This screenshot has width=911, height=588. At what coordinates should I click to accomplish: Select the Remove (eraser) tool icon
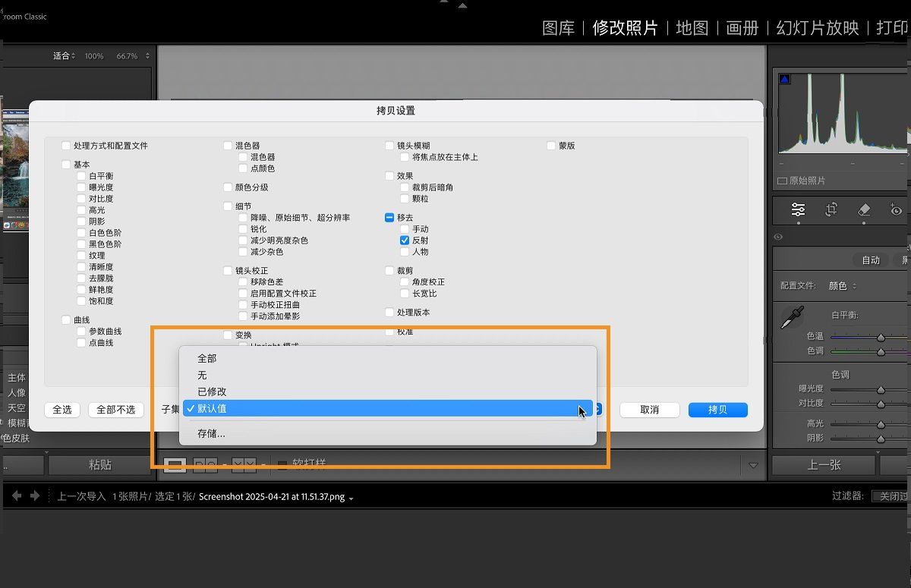pyautogui.click(x=864, y=210)
